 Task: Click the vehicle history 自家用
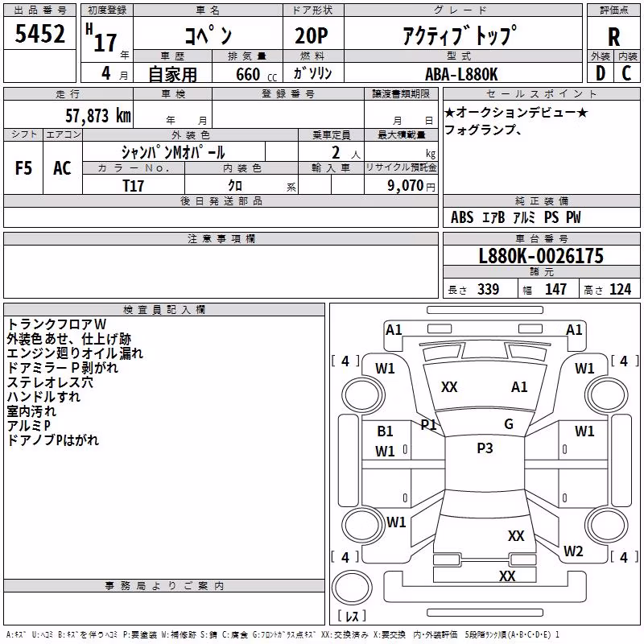pos(172,74)
